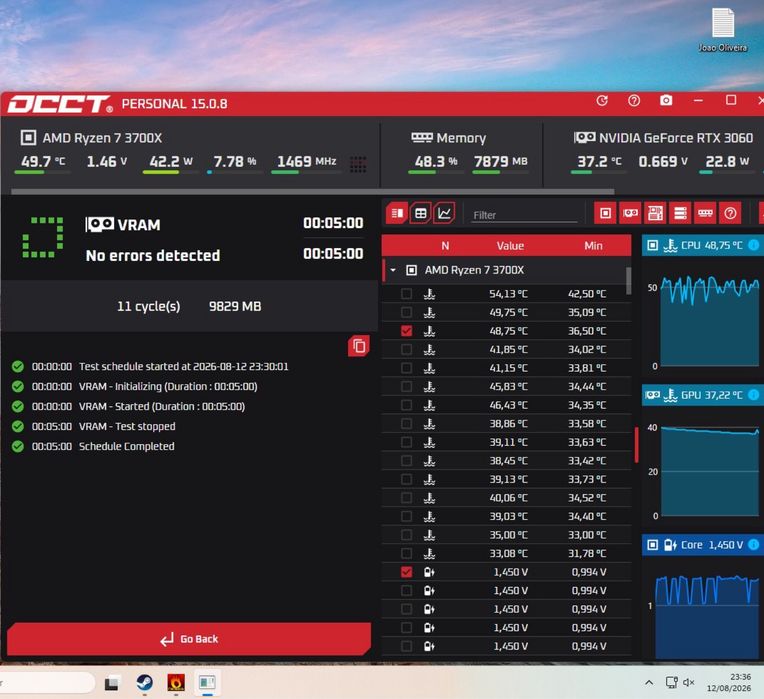
Task: Open the dotted core grid icon beside 1469 MHz
Action: click(358, 165)
